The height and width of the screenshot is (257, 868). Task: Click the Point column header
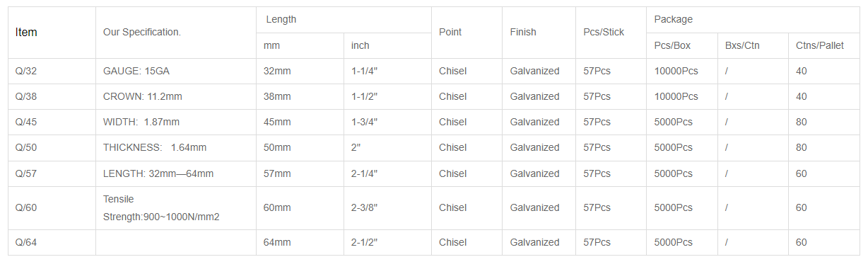(467, 33)
